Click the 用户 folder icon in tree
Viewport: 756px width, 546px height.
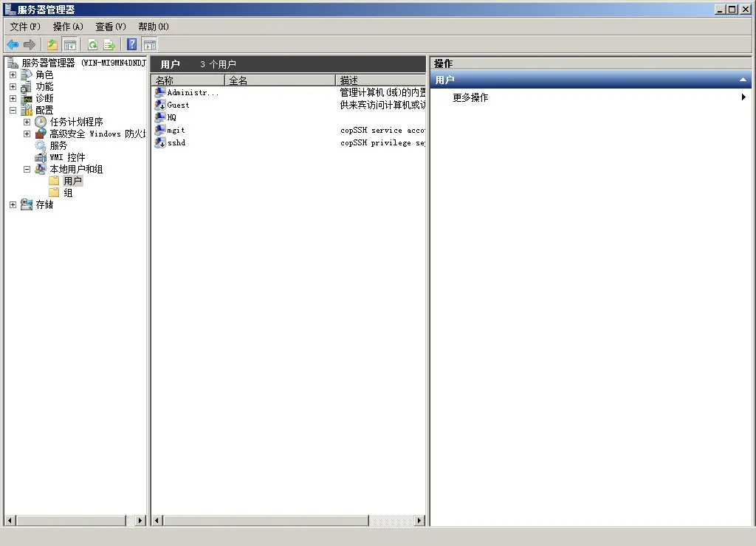54,181
